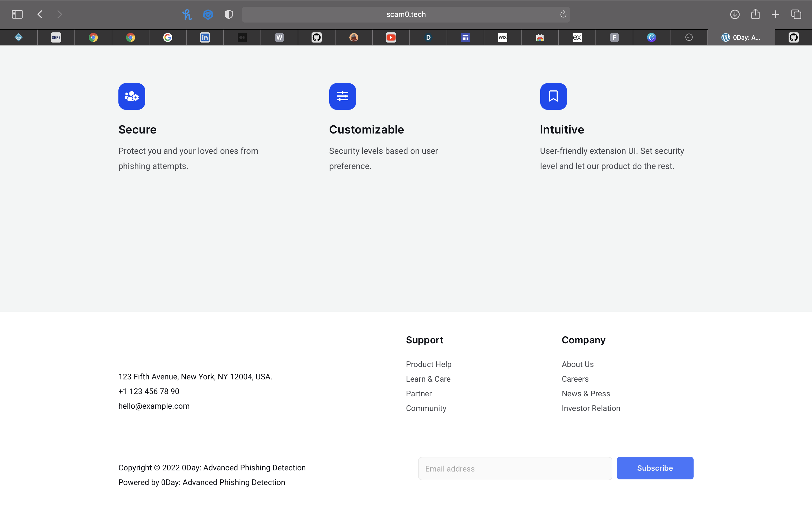This screenshot has height=507, width=812.
Task: Click the scam0.tech address bar
Action: [x=406, y=14]
